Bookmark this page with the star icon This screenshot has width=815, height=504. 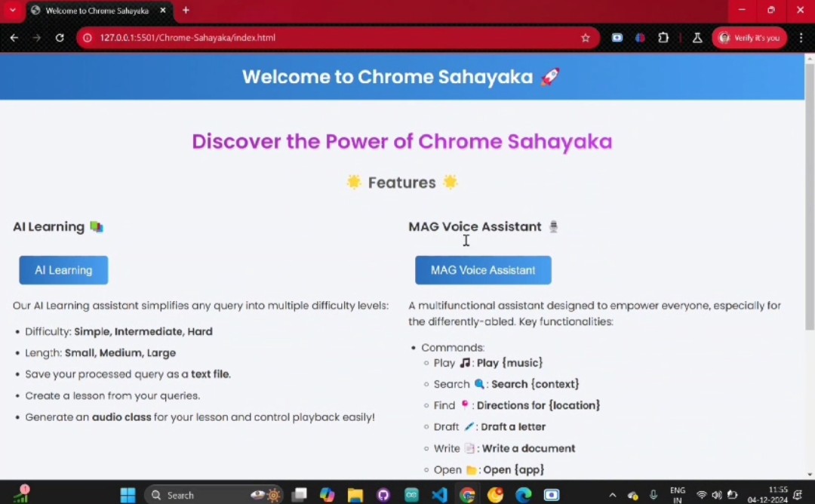586,38
